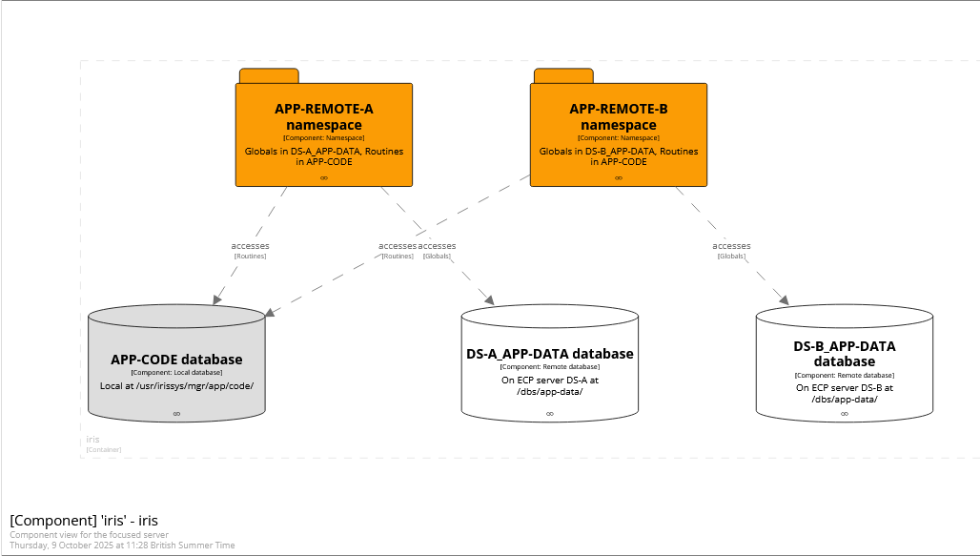Click the "[Component] 'iris' - iris" diagram title
Viewport: 980px width, 556px height.
click(84, 520)
